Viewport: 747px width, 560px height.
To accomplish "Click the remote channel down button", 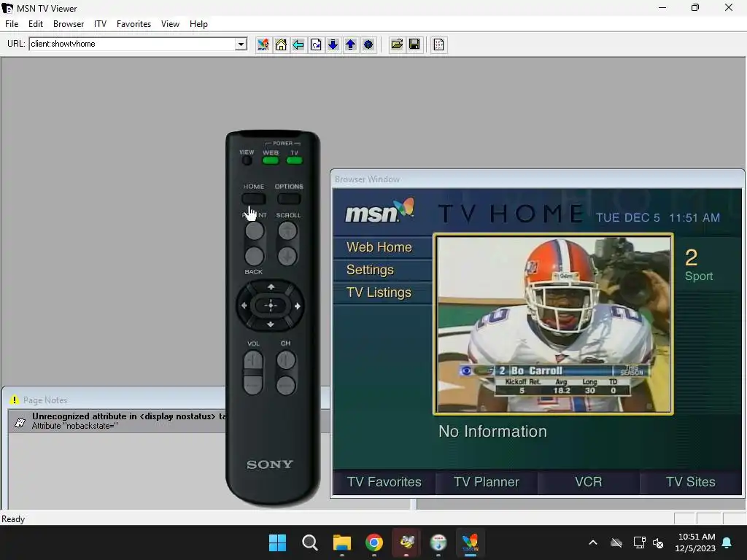I will (286, 385).
